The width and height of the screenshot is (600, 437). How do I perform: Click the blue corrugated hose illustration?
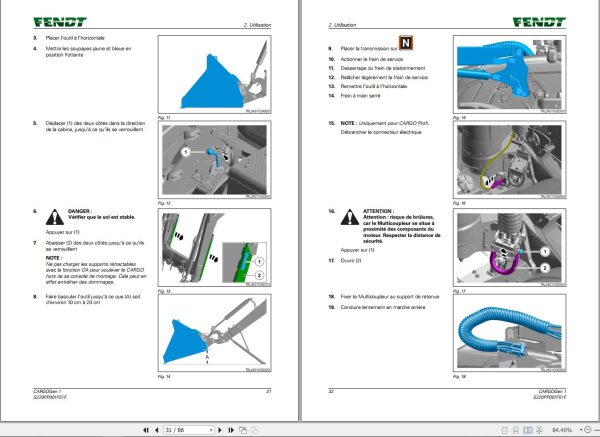(x=509, y=333)
